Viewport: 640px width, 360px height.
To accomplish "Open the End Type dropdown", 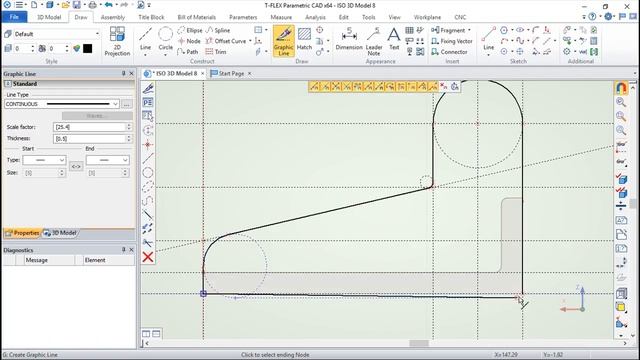I will pos(108,160).
